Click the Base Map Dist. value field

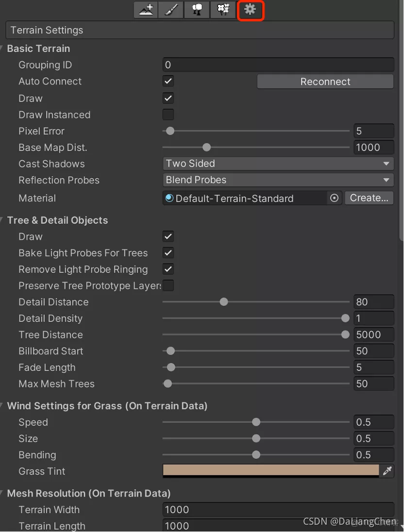tap(374, 147)
